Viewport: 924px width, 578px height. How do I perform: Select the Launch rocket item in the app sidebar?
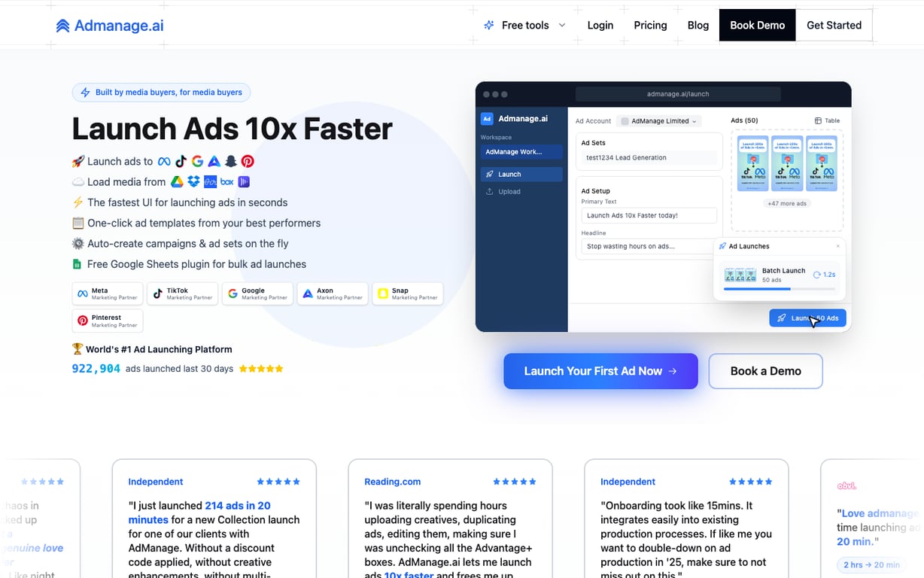point(521,173)
